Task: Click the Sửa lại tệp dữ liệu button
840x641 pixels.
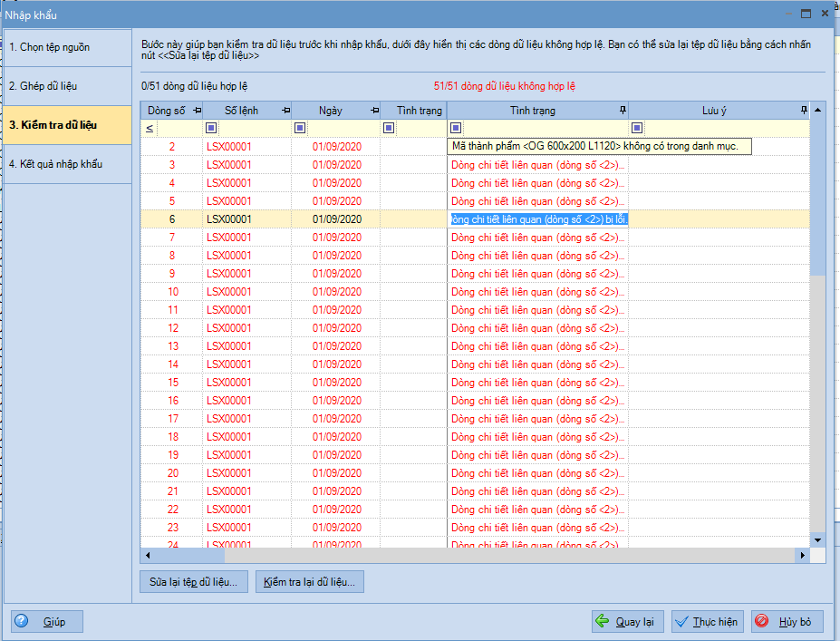Action: [x=194, y=581]
